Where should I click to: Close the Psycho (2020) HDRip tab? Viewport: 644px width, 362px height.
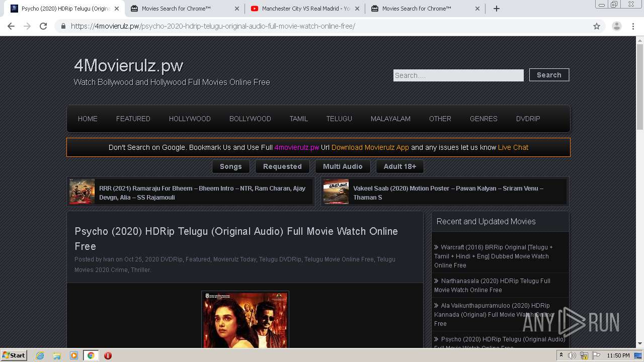[x=117, y=9]
